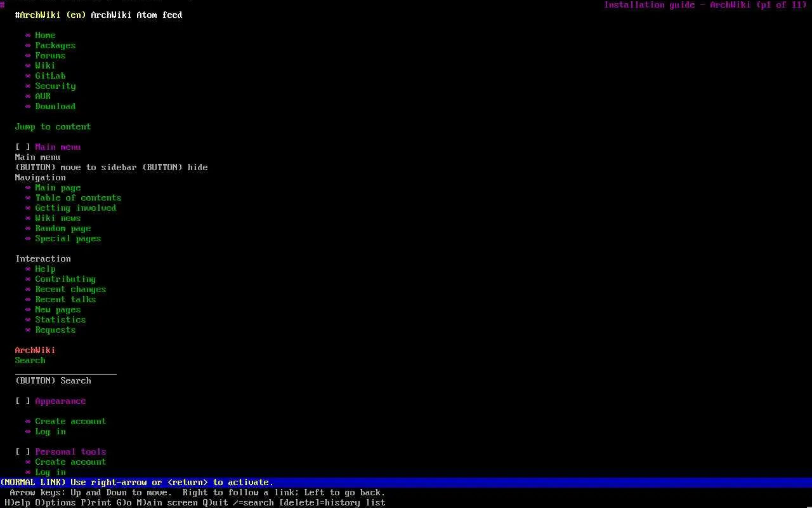Follow the Getting involved link

tap(75, 208)
